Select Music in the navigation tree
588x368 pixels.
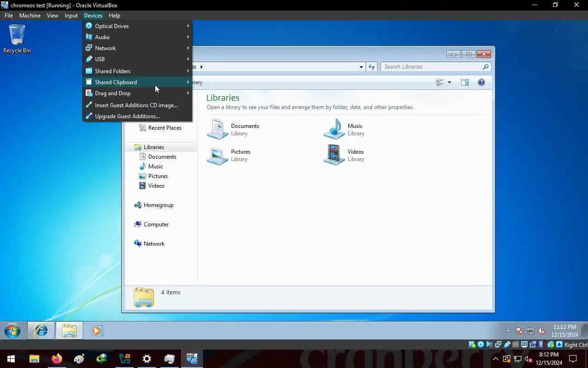(x=151, y=167)
